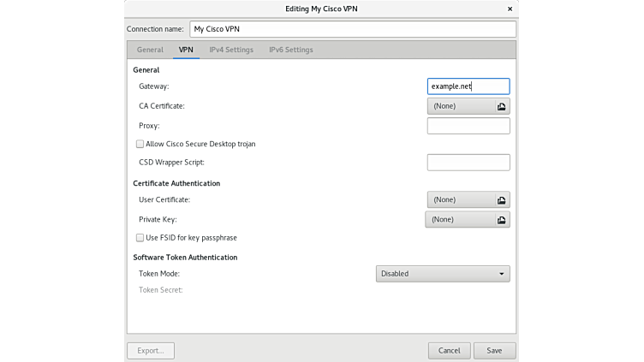Click the Export button

pyautogui.click(x=151, y=350)
